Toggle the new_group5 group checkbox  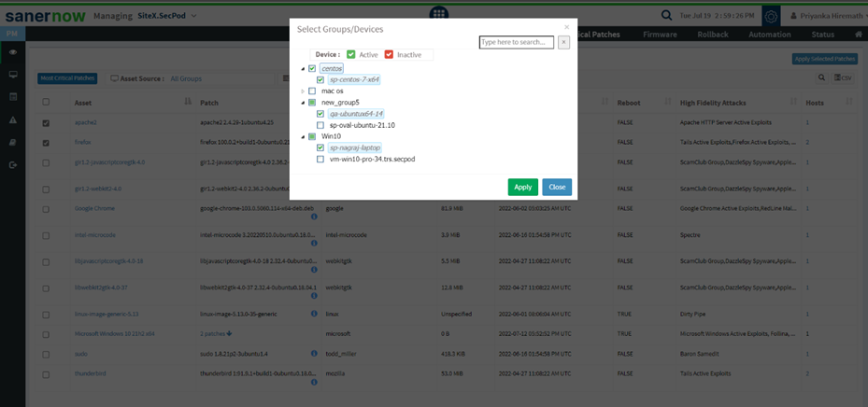[x=312, y=103]
